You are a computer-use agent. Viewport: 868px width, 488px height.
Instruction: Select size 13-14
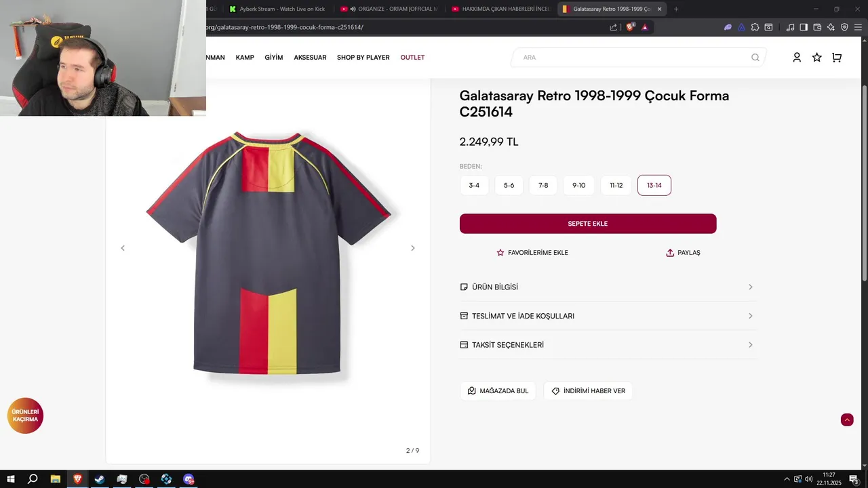[654, 185]
